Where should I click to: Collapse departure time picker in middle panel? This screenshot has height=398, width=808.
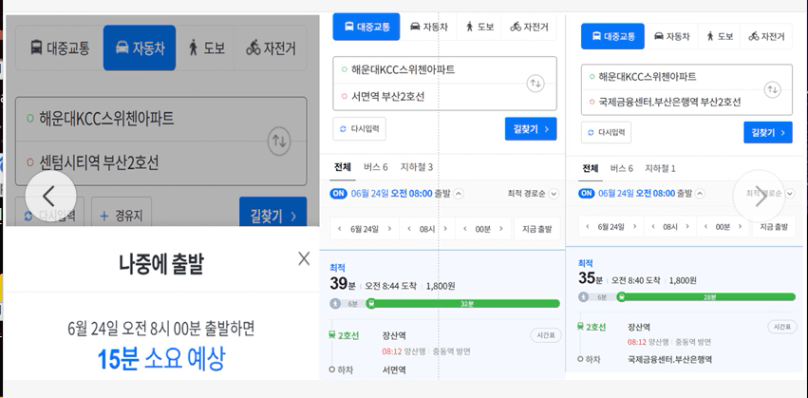coord(458,193)
